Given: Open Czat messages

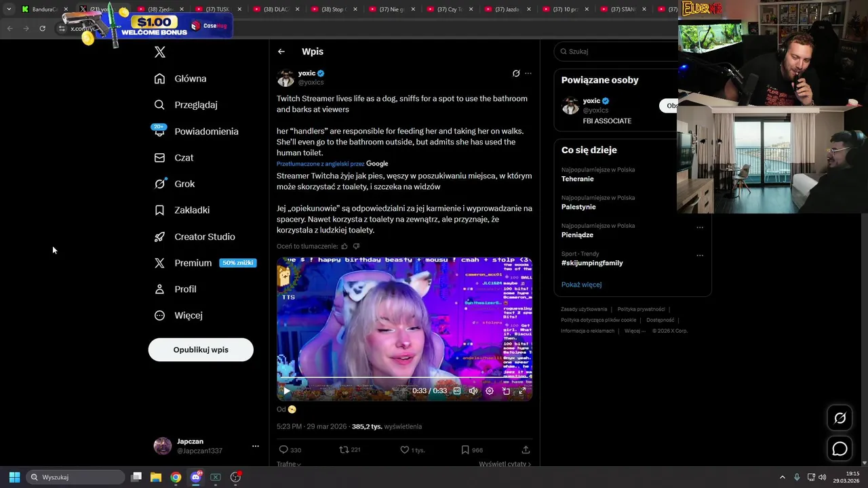Looking at the screenshot, I should pyautogui.click(x=174, y=157).
